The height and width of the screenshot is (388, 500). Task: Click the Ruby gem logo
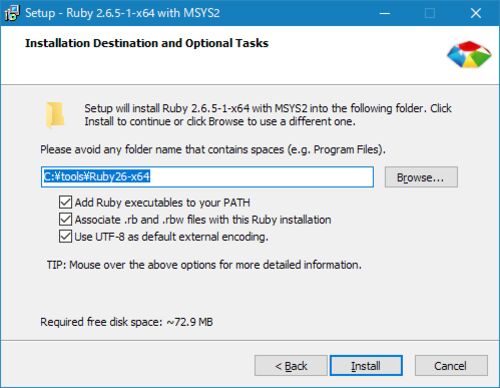click(x=469, y=54)
